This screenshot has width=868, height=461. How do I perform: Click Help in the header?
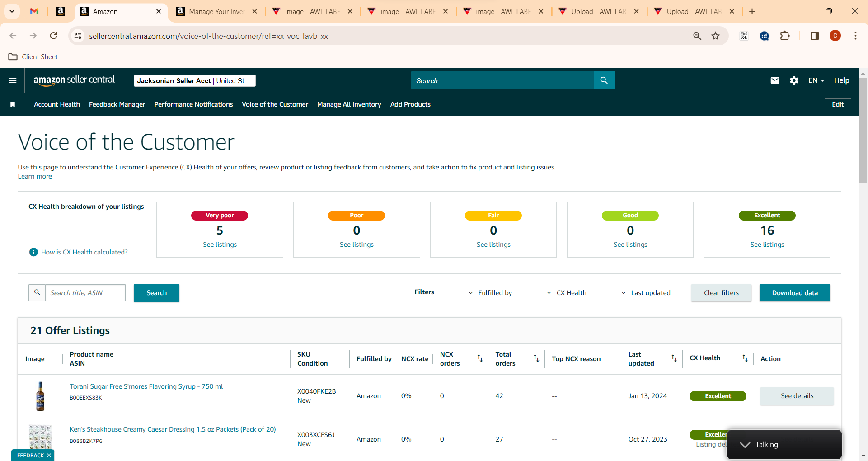(x=841, y=80)
